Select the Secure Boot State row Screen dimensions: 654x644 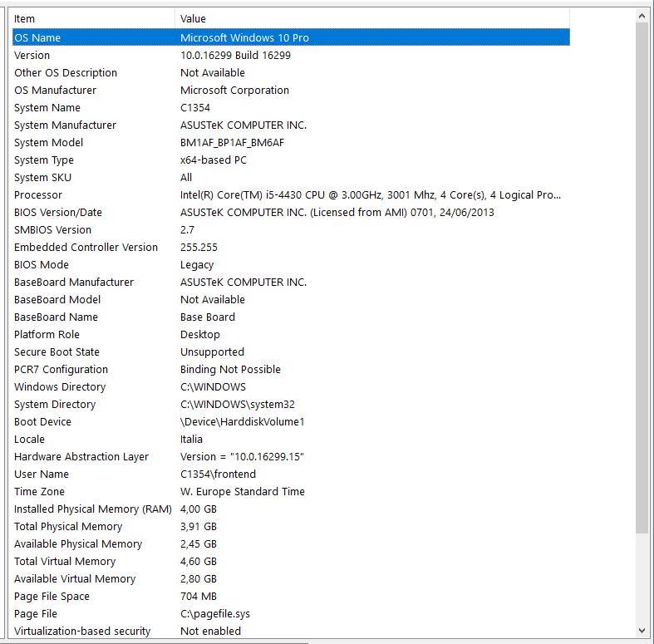(x=291, y=352)
